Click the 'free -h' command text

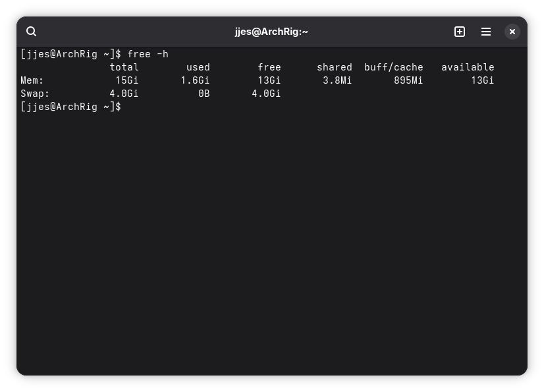point(148,54)
